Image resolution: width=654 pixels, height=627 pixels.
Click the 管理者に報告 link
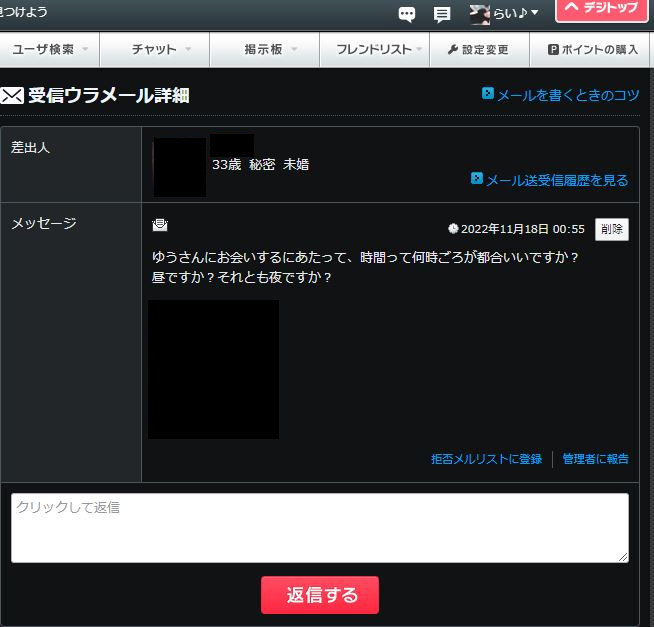point(595,459)
